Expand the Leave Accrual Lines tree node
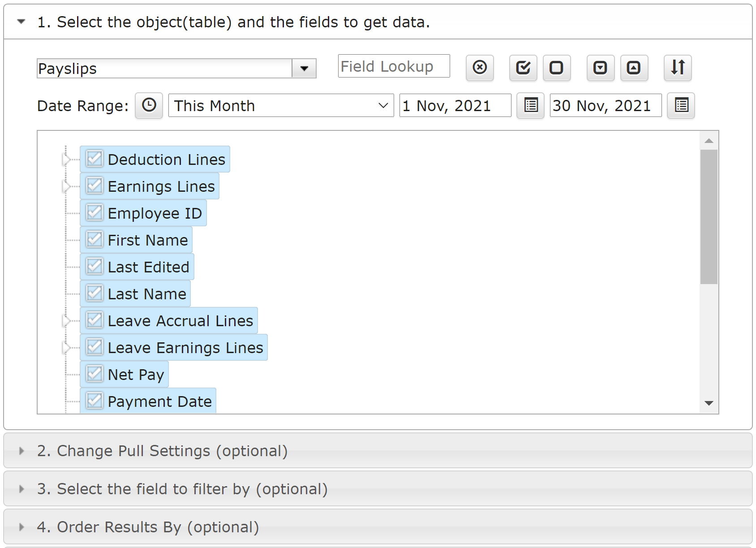The image size is (756, 548). [66, 321]
